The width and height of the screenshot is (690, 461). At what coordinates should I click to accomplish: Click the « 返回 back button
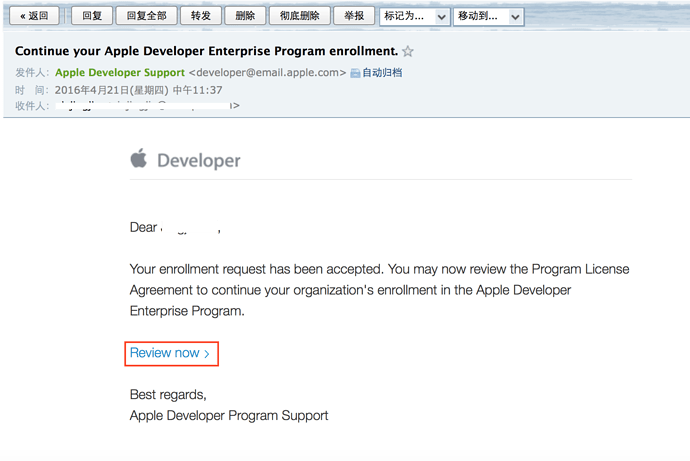coord(34,16)
